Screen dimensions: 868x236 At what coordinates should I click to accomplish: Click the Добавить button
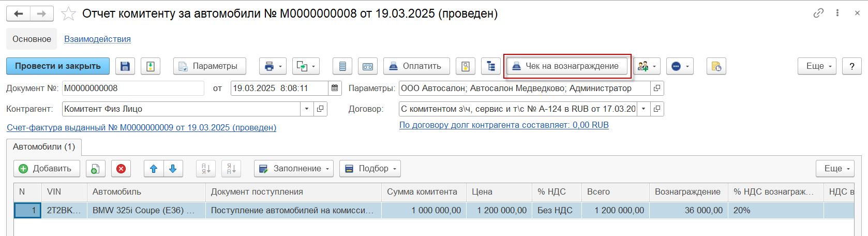point(47,169)
